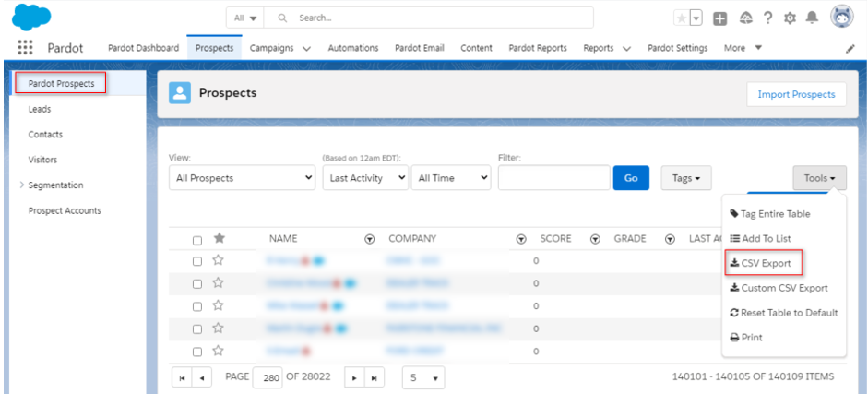The width and height of the screenshot is (868, 394).
Task: Star the second prospect row
Action: (218, 282)
